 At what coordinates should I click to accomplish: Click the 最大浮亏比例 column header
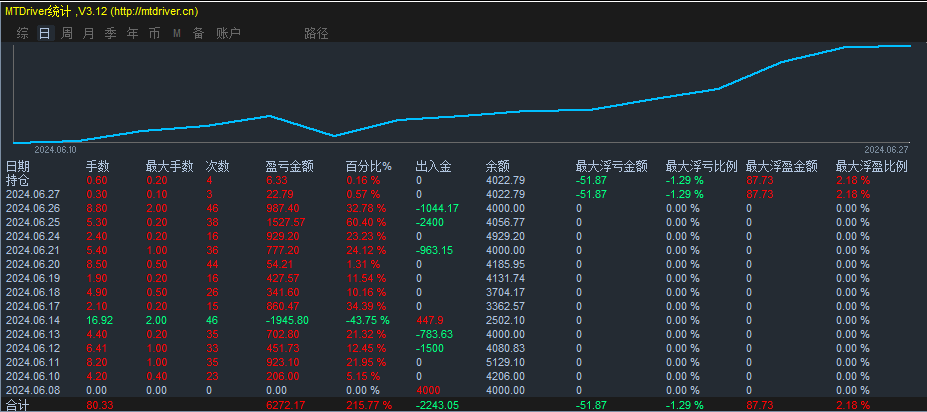(x=702, y=167)
